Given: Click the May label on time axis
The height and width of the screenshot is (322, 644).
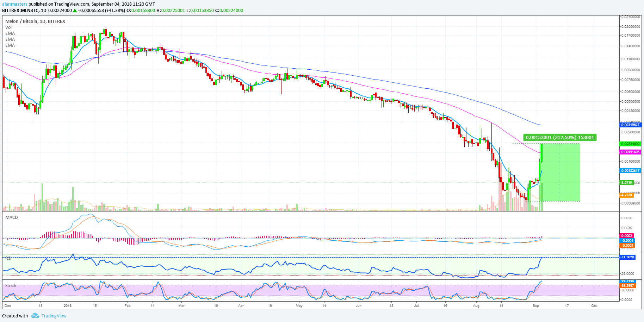Looking at the screenshot, I should click(299, 306).
